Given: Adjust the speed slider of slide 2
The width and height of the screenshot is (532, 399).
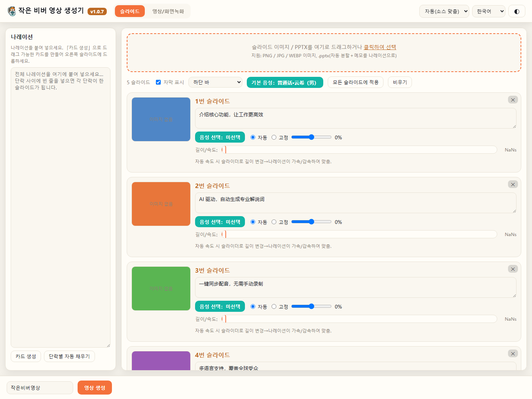Looking at the screenshot, I should pyautogui.click(x=311, y=222).
